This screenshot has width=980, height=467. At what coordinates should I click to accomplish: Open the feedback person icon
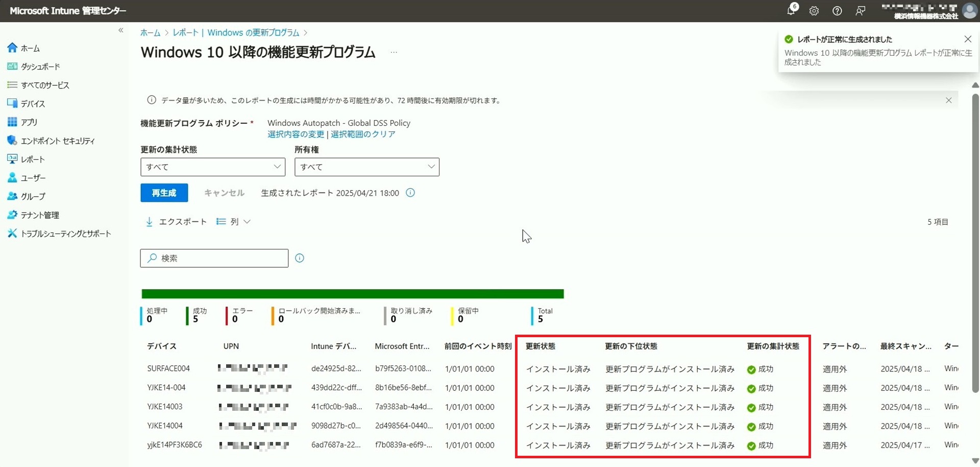coord(861,11)
